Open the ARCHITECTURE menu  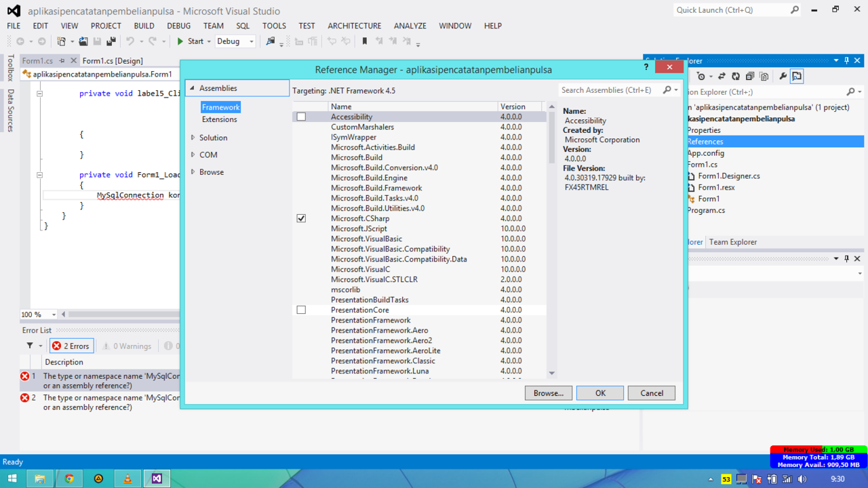point(354,26)
